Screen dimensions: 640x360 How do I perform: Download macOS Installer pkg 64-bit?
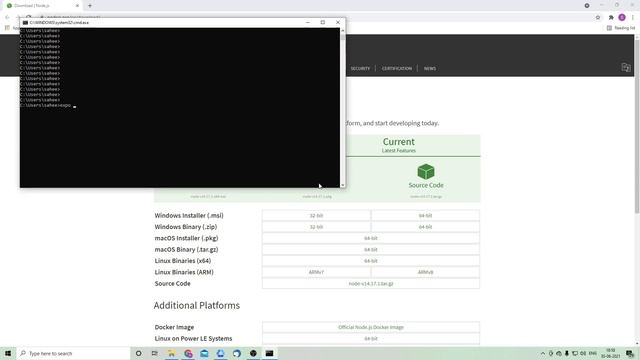[x=371, y=238]
